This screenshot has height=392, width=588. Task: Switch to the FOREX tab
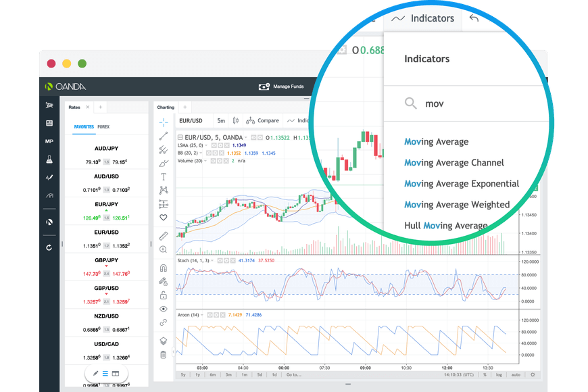[x=103, y=126]
